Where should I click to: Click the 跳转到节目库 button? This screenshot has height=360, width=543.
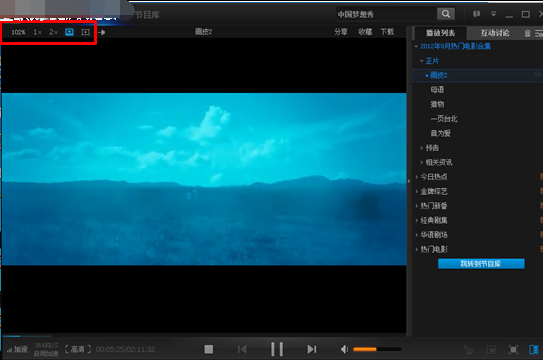[481, 264]
